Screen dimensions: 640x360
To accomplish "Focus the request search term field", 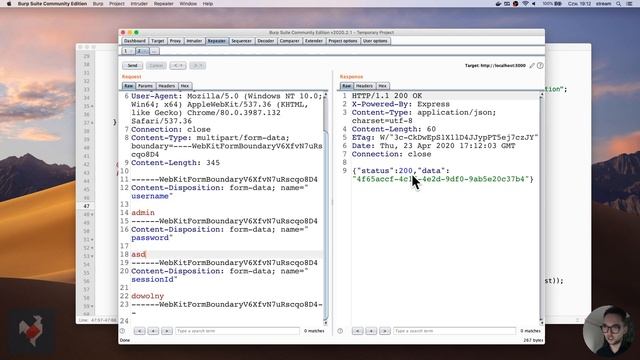I will (238, 331).
